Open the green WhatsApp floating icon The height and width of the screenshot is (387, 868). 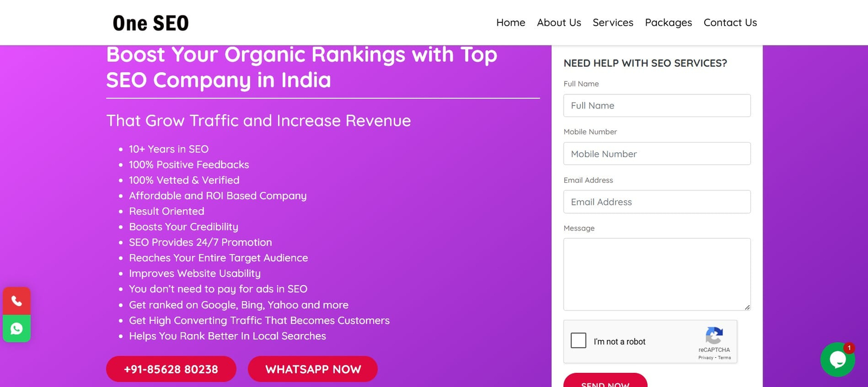(17, 328)
